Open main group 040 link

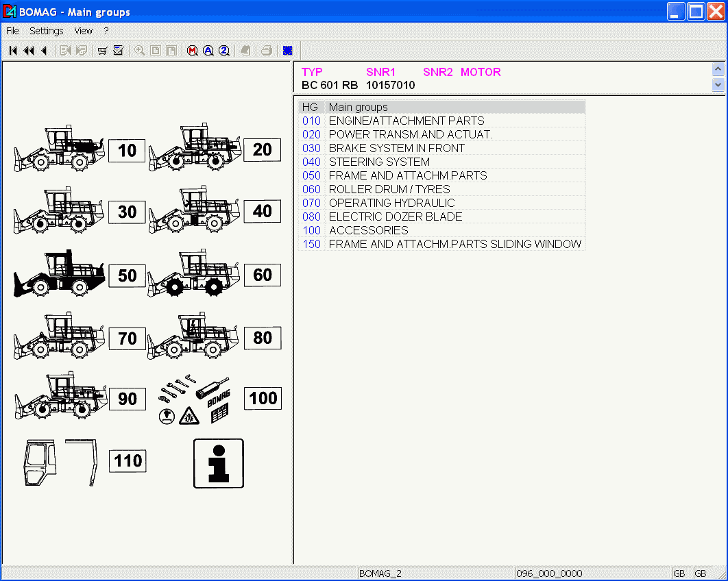[311, 162]
